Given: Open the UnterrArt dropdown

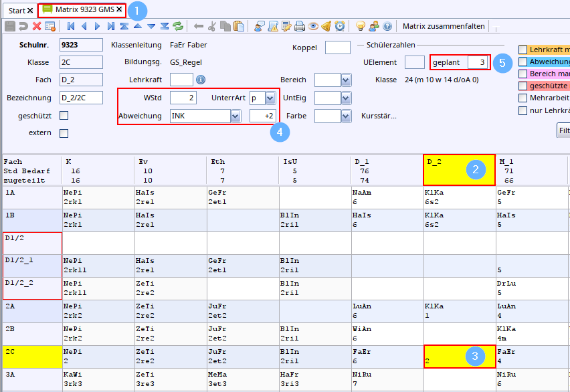Looking at the screenshot, I should [270, 98].
